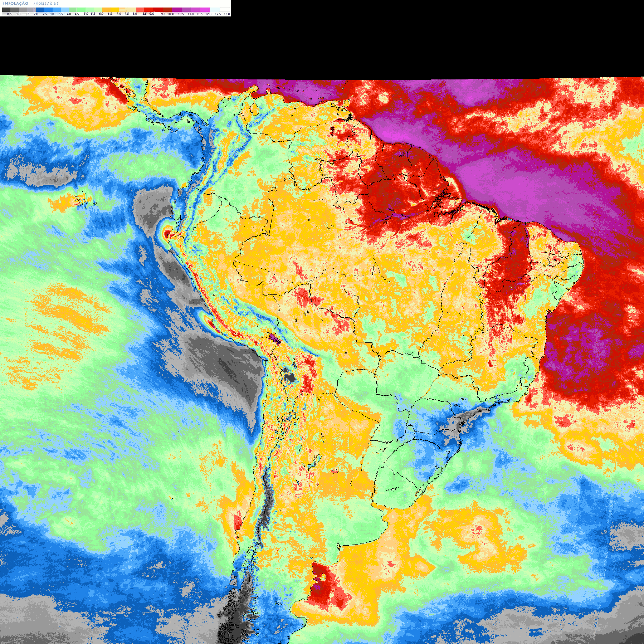Click the 'INSOLAÇÃO' legend title
The height and width of the screenshot is (644, 644).
point(16,3)
